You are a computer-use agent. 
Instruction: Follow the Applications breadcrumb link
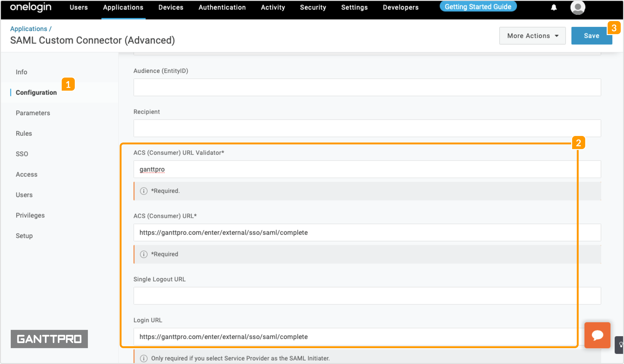point(29,29)
